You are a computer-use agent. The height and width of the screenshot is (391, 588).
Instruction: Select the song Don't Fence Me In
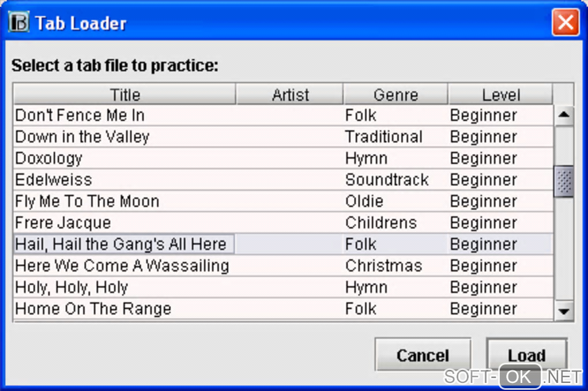click(x=80, y=115)
